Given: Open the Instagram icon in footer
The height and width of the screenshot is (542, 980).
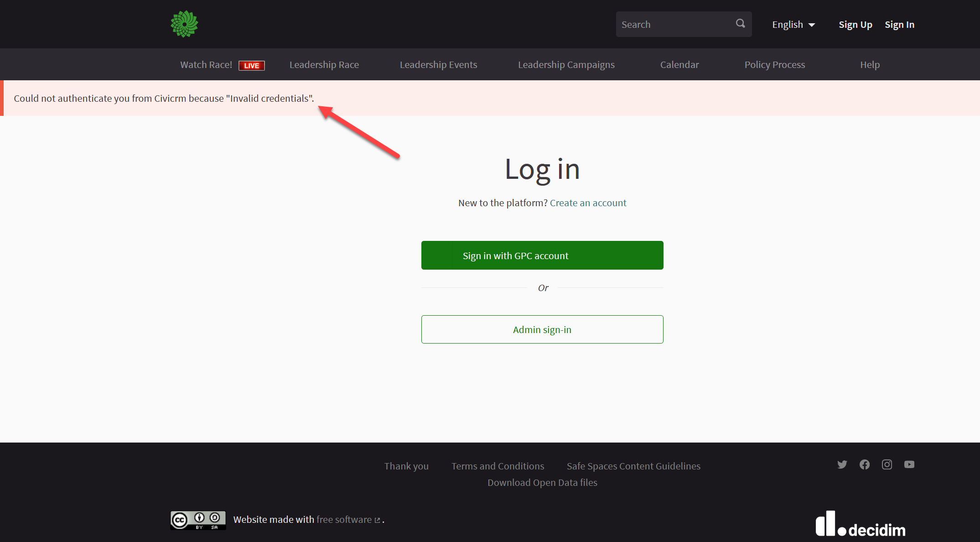Looking at the screenshot, I should (887, 464).
